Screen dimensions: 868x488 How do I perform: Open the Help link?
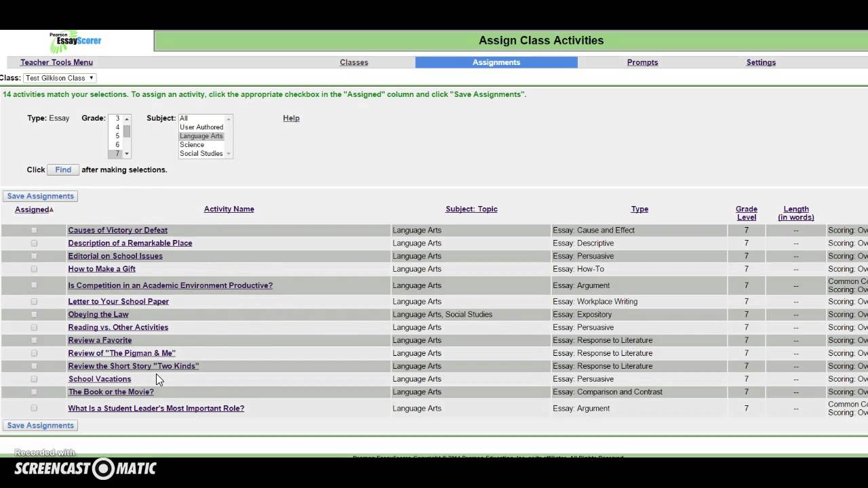(x=291, y=118)
